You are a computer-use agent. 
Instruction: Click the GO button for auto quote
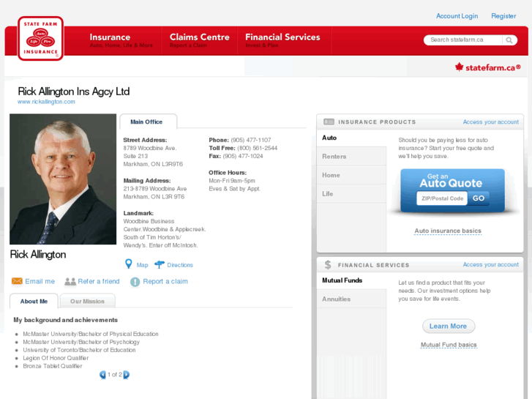pos(479,198)
